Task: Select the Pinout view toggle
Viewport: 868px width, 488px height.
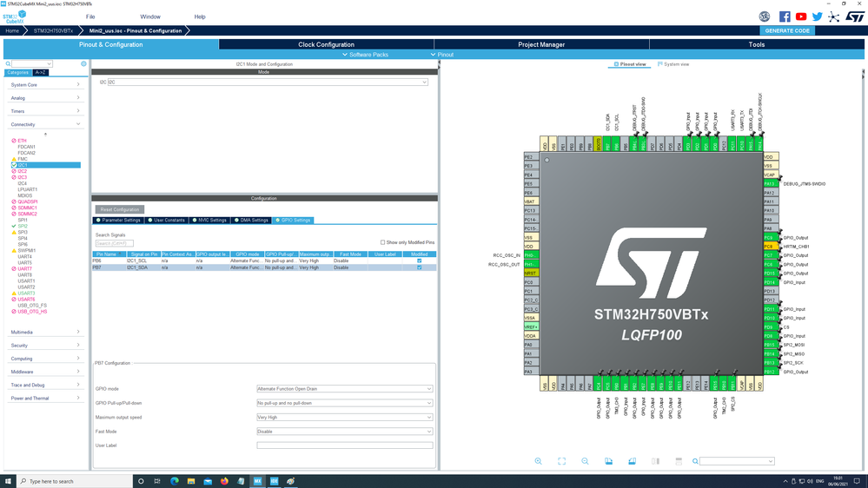Action: tap(629, 64)
